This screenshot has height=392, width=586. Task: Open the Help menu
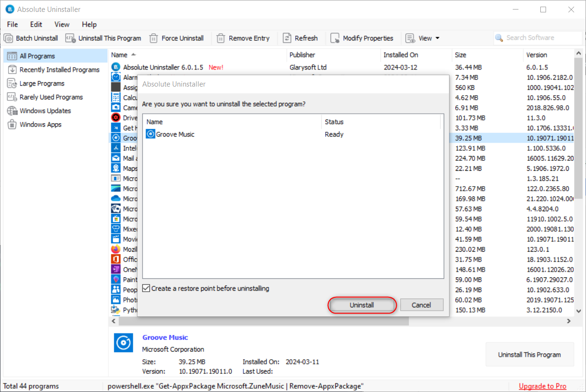click(89, 24)
